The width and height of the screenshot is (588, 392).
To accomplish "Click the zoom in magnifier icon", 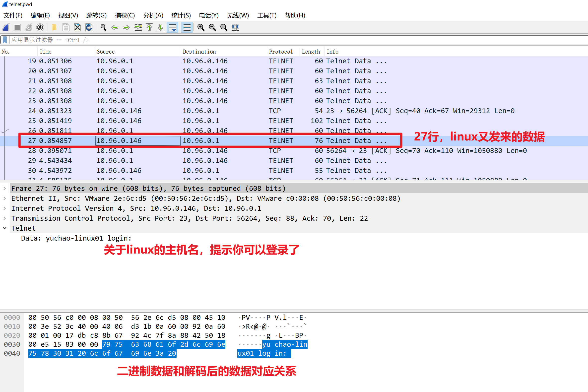I will [x=201, y=27].
